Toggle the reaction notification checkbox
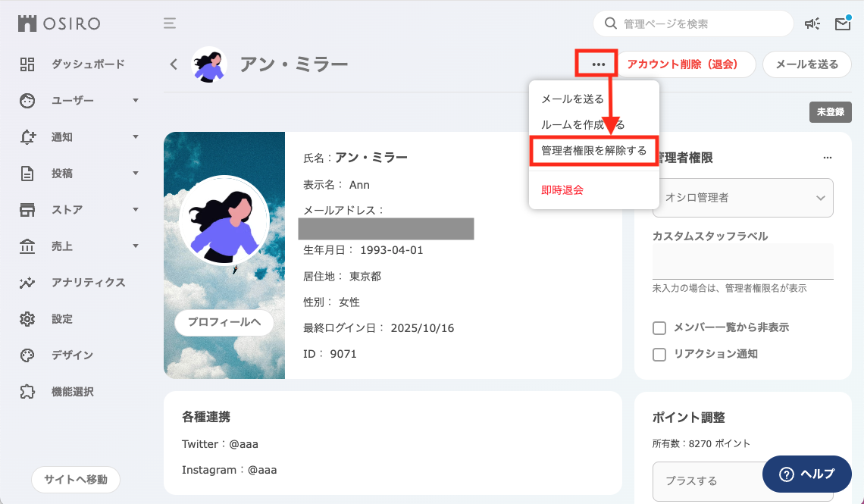Viewport: 864px width, 504px height. pyautogui.click(x=659, y=355)
